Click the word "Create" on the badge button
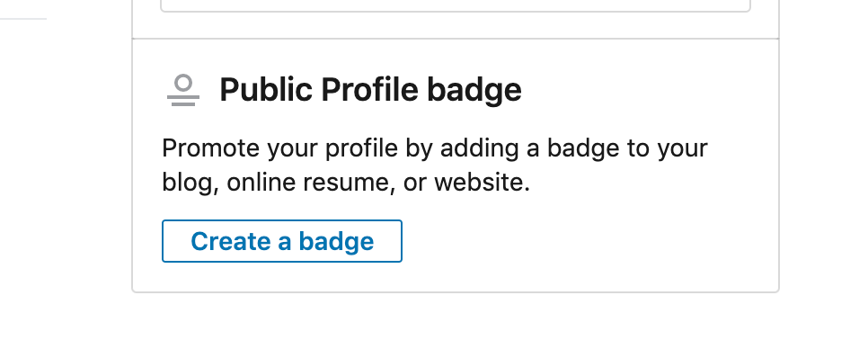868x349 pixels. (230, 242)
